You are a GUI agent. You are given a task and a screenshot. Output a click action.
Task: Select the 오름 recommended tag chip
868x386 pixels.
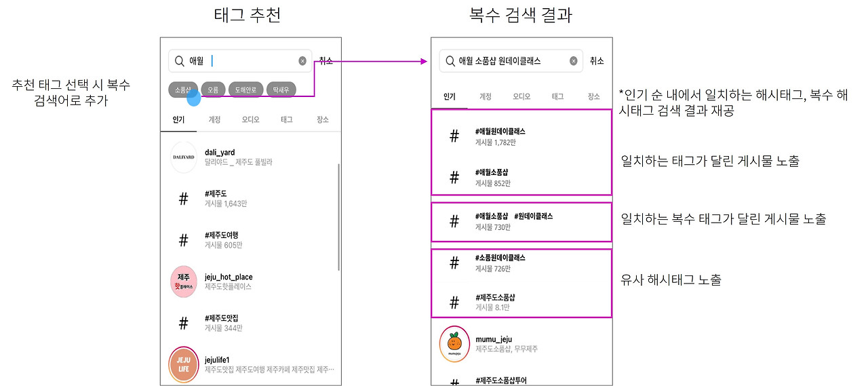click(213, 90)
